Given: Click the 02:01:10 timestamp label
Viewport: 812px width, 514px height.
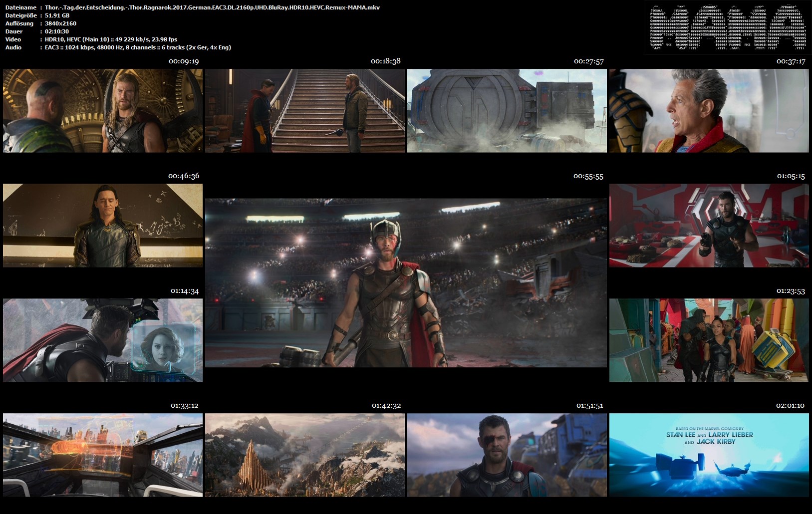Looking at the screenshot, I should pos(790,406).
